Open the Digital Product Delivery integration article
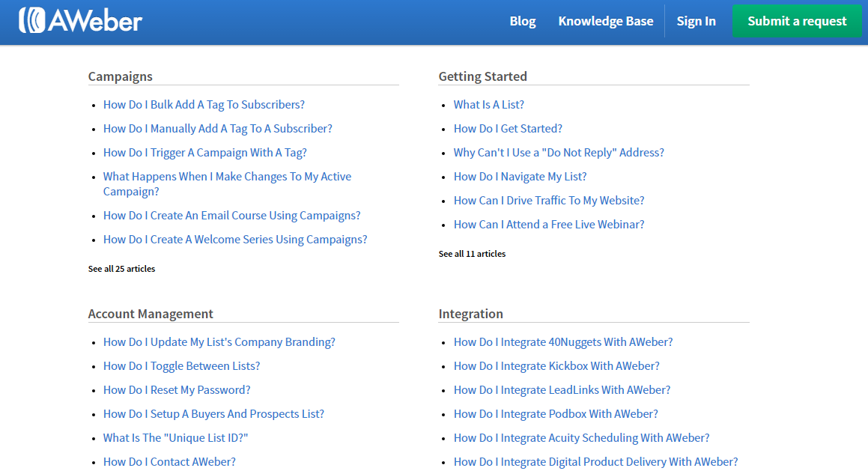Screen dimensions: 868x474 [595, 462]
